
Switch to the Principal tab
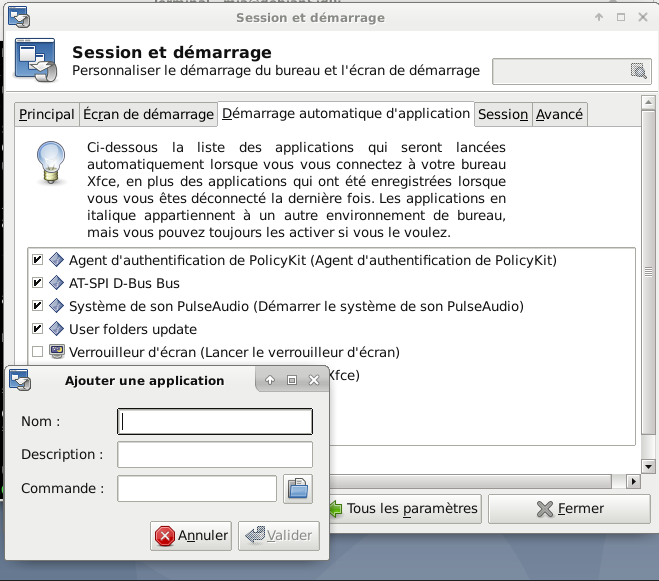coord(47,114)
